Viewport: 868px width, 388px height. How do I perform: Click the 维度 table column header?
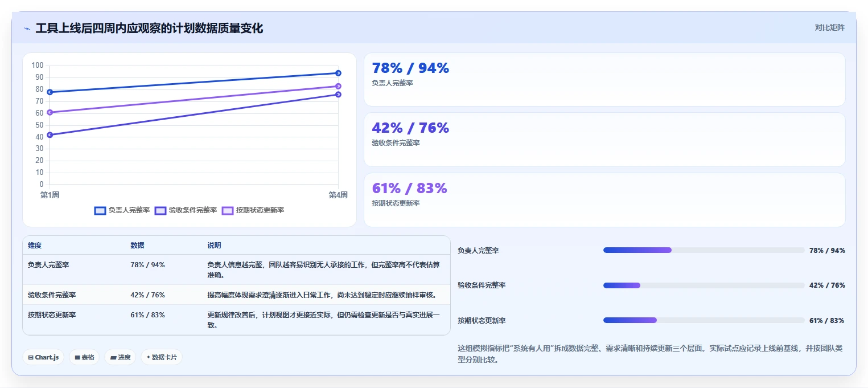35,246
